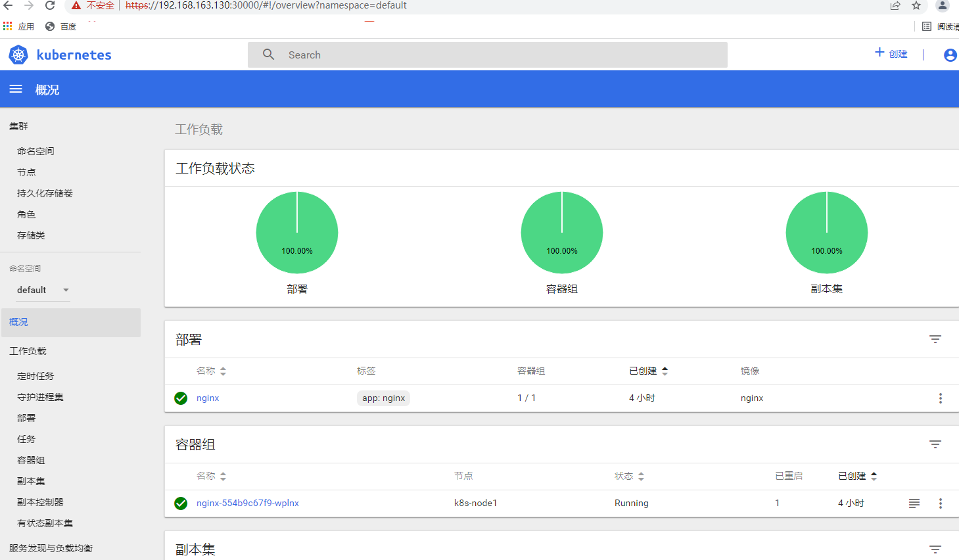Screen dimensions: 959x560
Task: Open the filter icon on the 部署 card
Action: tap(935, 339)
